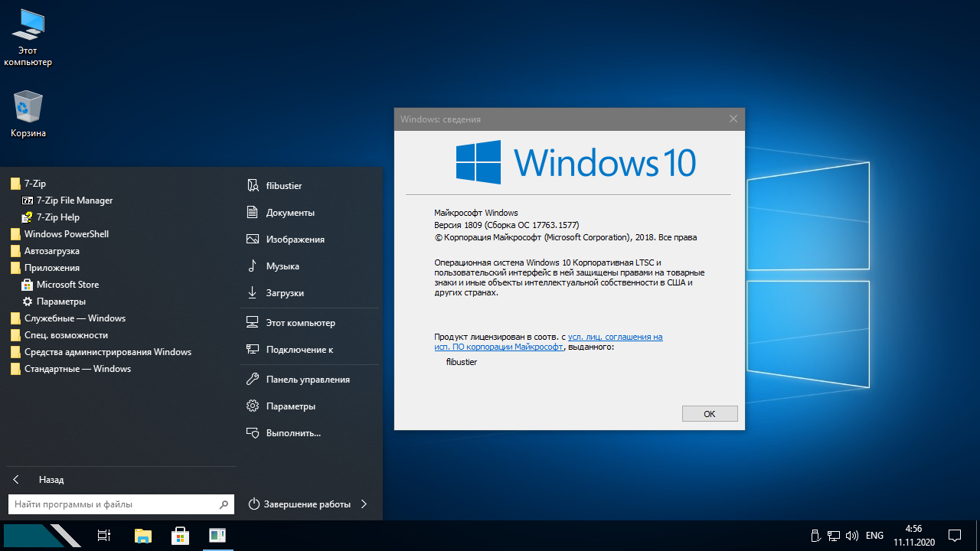Expand Windows PowerShell folder

60,234
